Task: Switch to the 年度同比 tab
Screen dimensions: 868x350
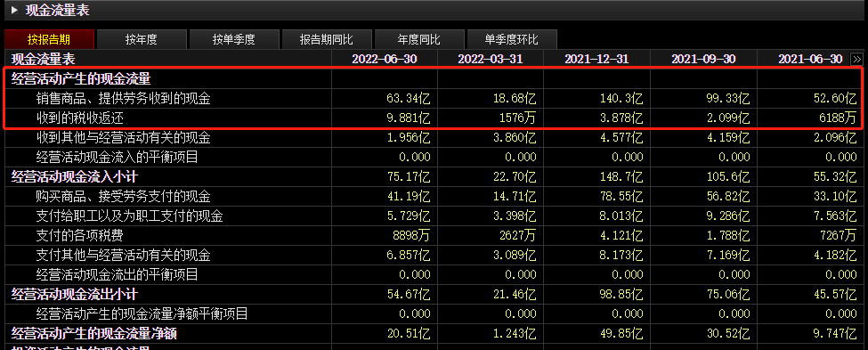Action: pos(418,39)
